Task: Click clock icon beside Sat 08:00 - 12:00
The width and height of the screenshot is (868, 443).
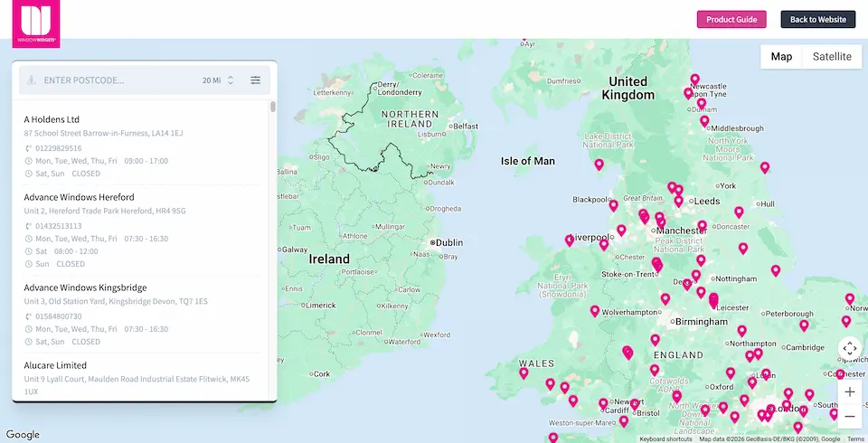Action: point(28,251)
